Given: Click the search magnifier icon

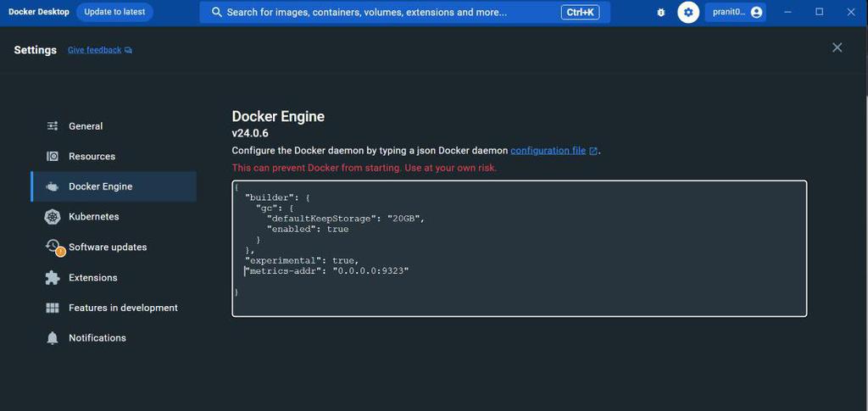Looking at the screenshot, I should (217, 12).
